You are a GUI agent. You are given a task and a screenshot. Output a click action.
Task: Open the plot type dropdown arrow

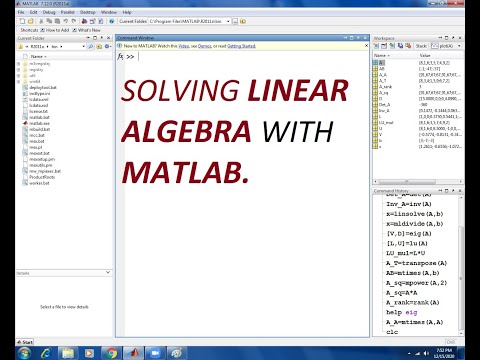[x=459, y=46]
